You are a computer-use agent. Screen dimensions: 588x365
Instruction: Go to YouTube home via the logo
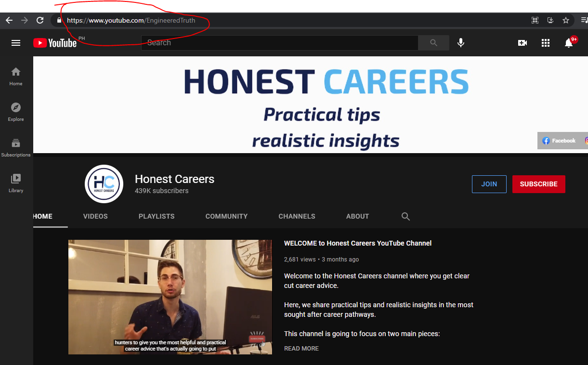click(55, 43)
